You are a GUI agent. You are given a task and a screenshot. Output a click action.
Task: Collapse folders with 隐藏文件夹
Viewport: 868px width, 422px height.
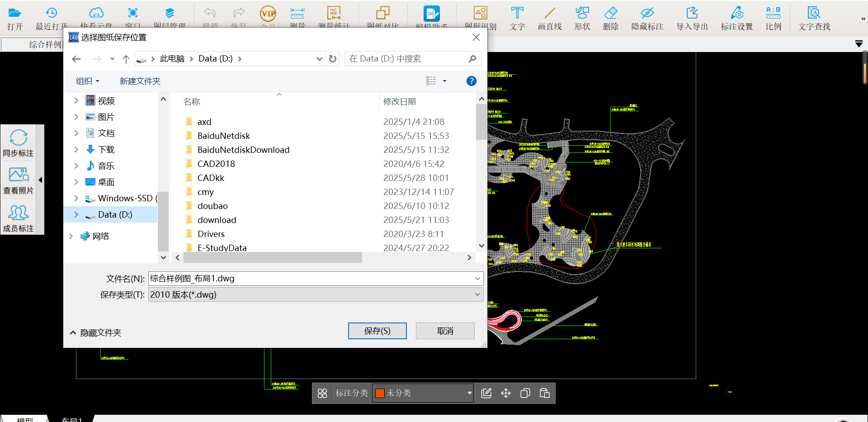95,333
